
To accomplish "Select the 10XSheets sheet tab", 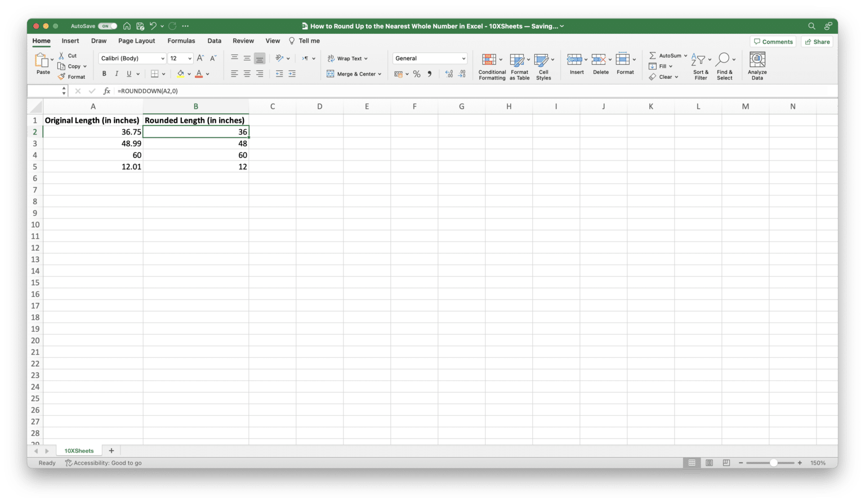I will [78, 451].
